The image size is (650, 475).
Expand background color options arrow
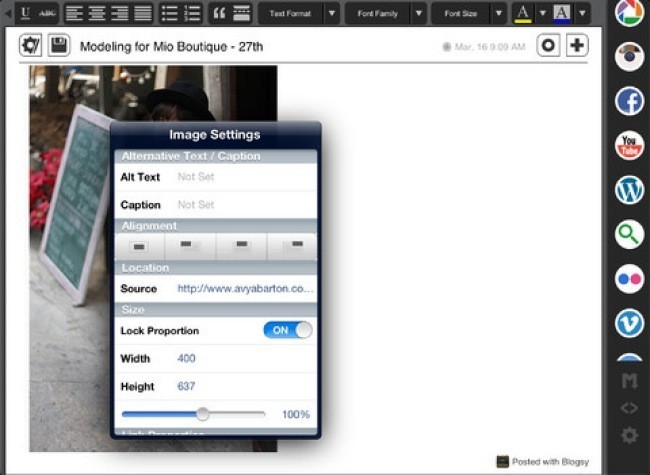(582, 13)
